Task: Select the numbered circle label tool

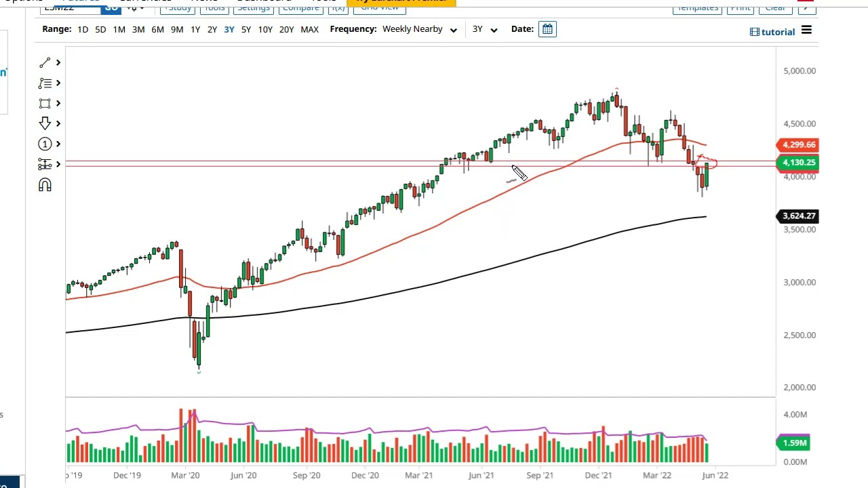Action: (45, 144)
